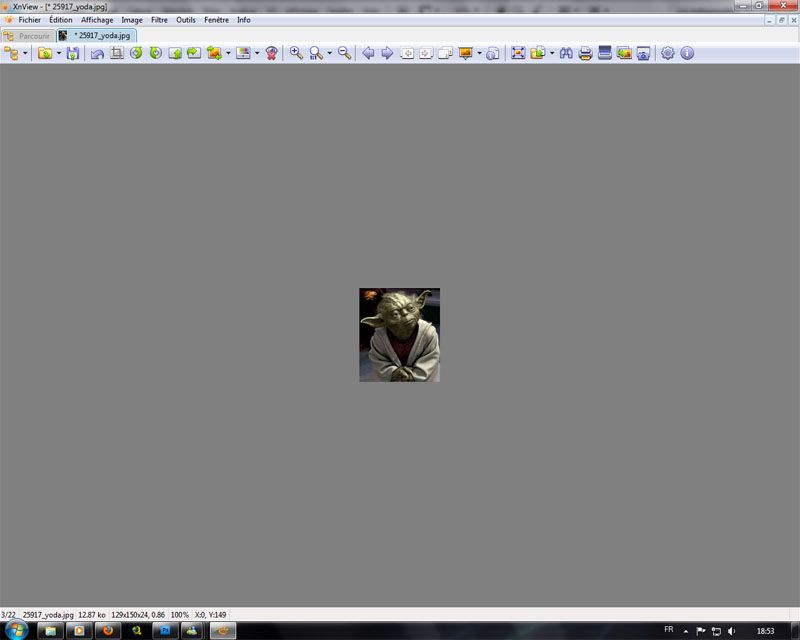Click the previous page icon
Image resolution: width=800 pixels, height=640 pixels.
pyautogui.click(x=407, y=53)
